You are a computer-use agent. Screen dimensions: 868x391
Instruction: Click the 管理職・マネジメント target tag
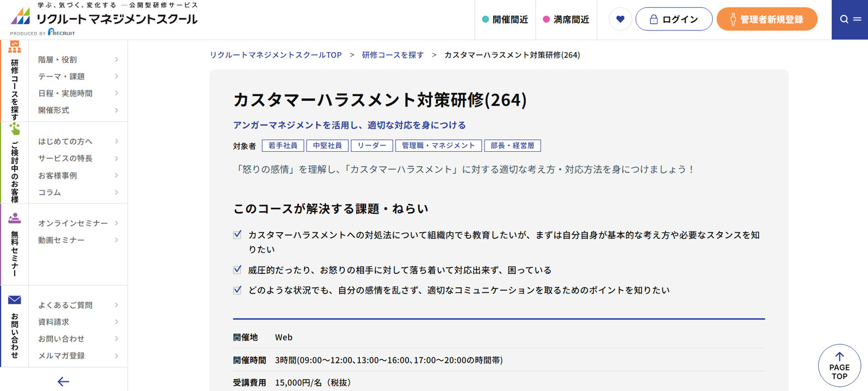coord(438,146)
